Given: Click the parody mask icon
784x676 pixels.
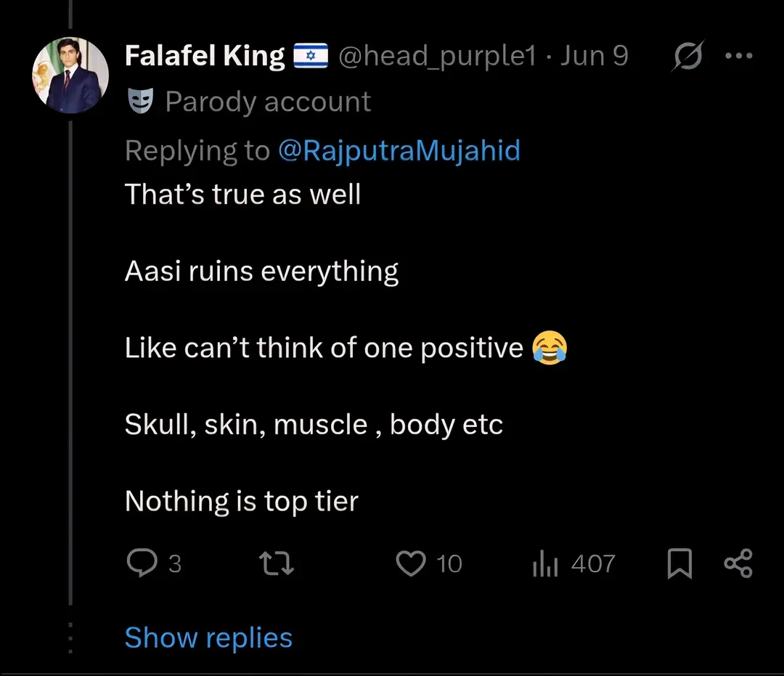Looking at the screenshot, I should [140, 102].
